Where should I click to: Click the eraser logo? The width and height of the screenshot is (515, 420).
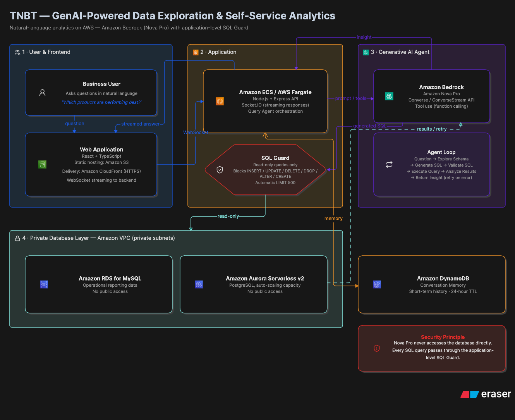pyautogui.click(x=486, y=394)
